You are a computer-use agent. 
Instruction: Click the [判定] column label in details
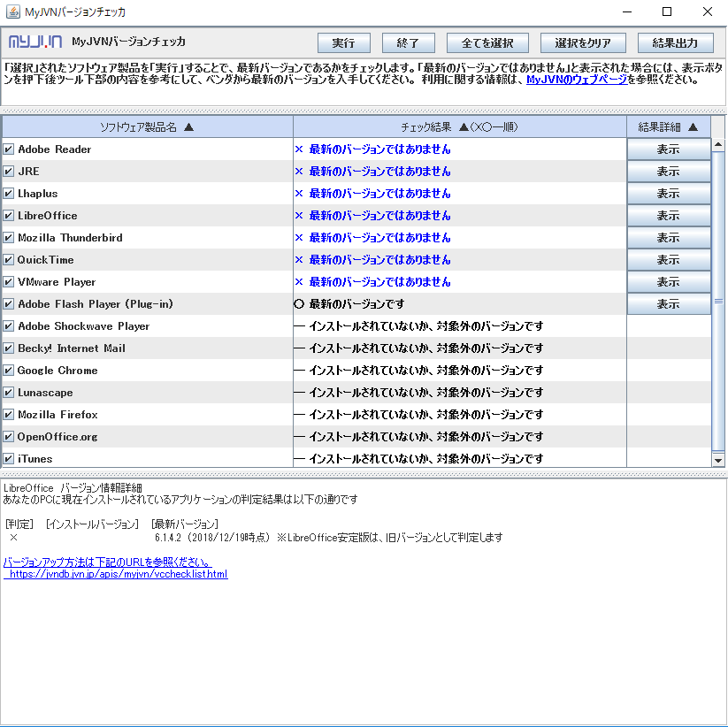click(19, 524)
